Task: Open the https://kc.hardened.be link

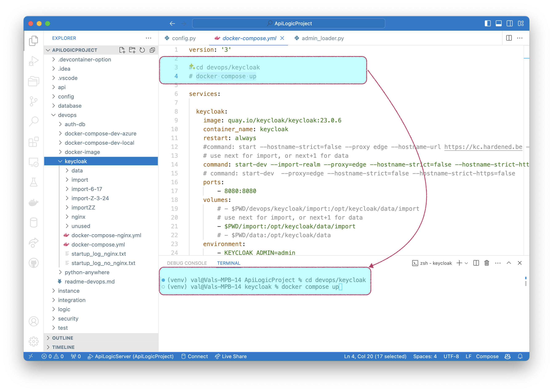Action: pos(483,147)
